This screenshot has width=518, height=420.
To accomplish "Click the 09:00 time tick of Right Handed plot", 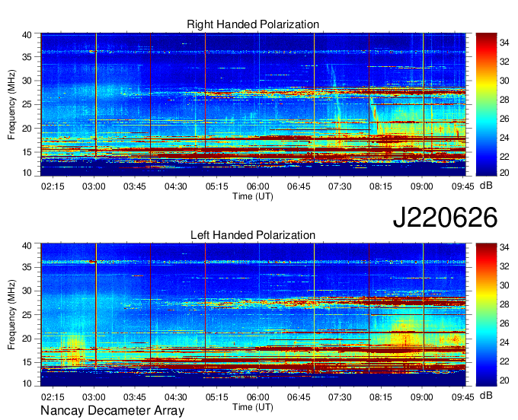I will pyautogui.click(x=421, y=186).
